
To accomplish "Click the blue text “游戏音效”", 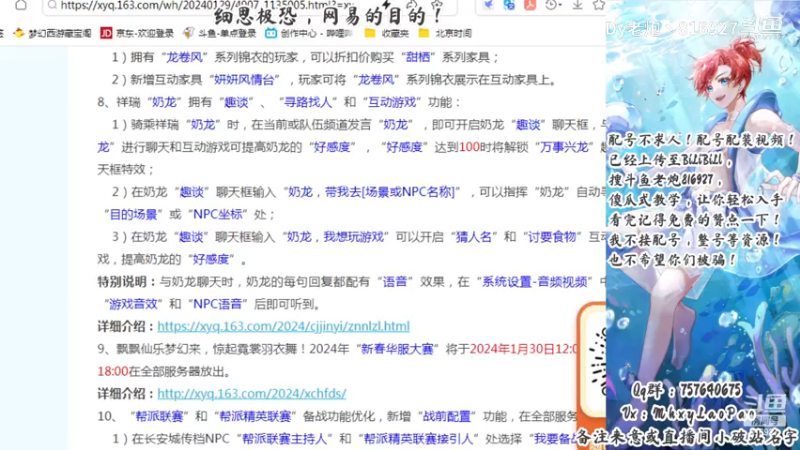I will pyautogui.click(x=133, y=304).
